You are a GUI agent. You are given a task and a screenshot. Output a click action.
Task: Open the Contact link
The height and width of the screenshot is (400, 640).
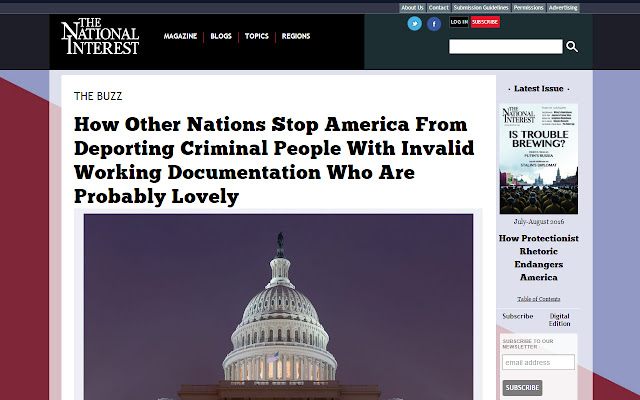point(438,8)
